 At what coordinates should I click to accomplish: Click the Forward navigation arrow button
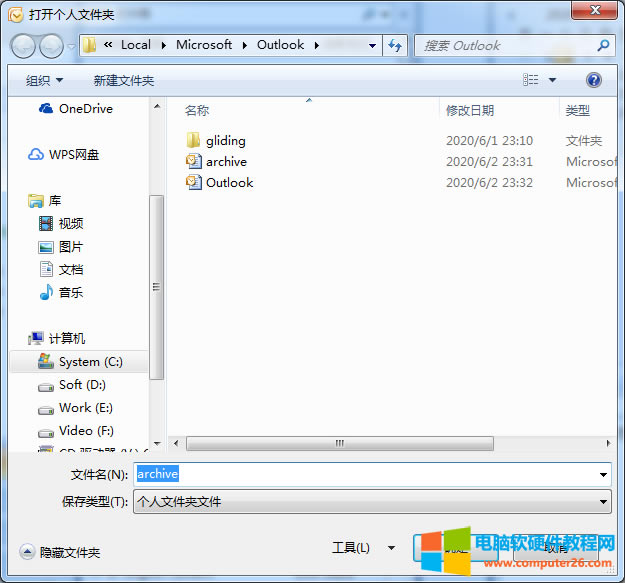pos(51,46)
